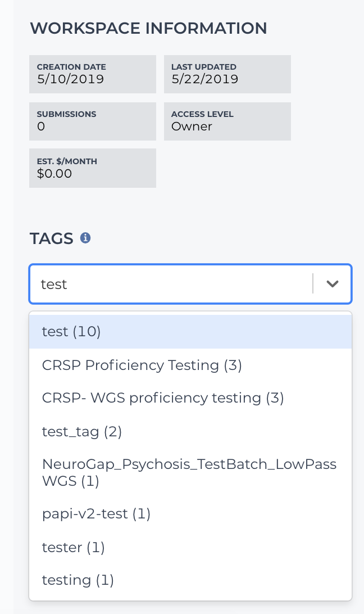Click the divider beside dropdown chevron
Screen dimensions: 364x614
click(x=313, y=284)
